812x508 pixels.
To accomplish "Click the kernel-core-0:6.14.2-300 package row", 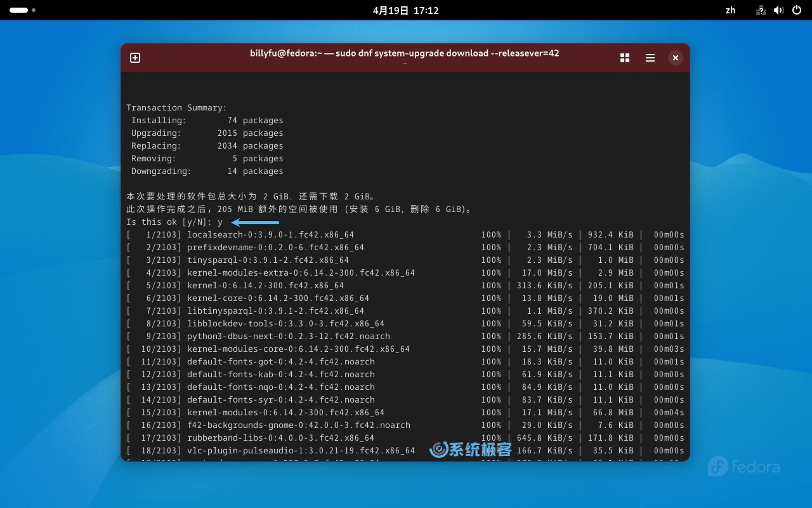I will click(405, 298).
